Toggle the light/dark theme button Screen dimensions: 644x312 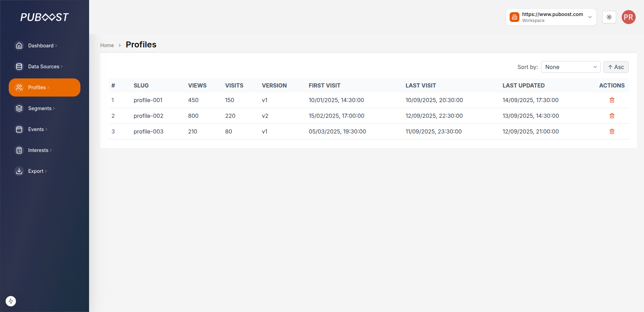609,17
